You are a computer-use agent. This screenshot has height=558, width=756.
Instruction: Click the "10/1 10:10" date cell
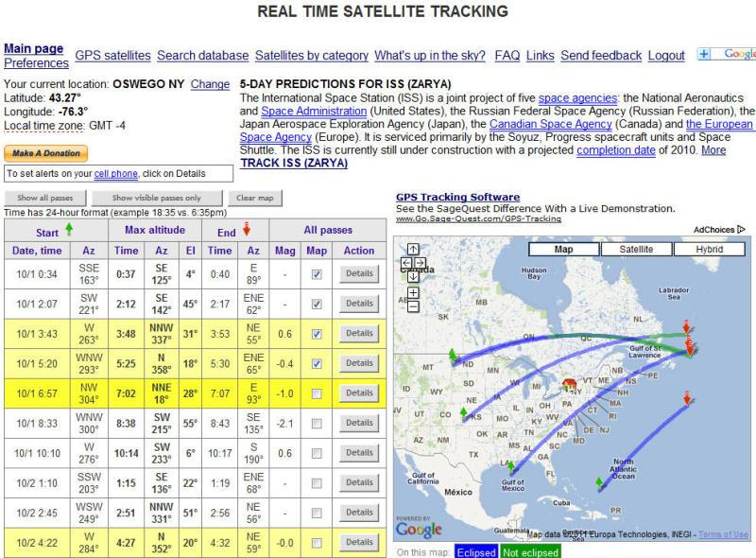[37, 453]
